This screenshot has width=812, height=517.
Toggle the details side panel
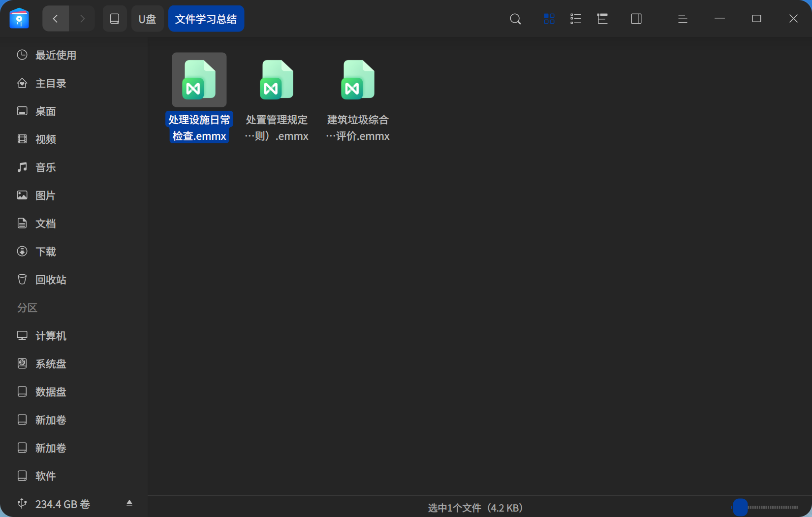636,19
